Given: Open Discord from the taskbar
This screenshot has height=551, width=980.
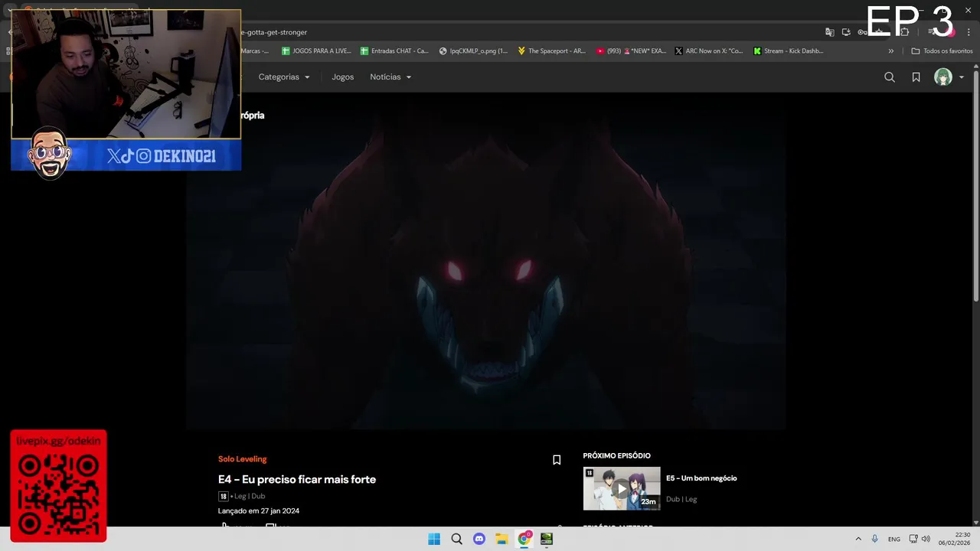Looking at the screenshot, I should click(x=479, y=539).
